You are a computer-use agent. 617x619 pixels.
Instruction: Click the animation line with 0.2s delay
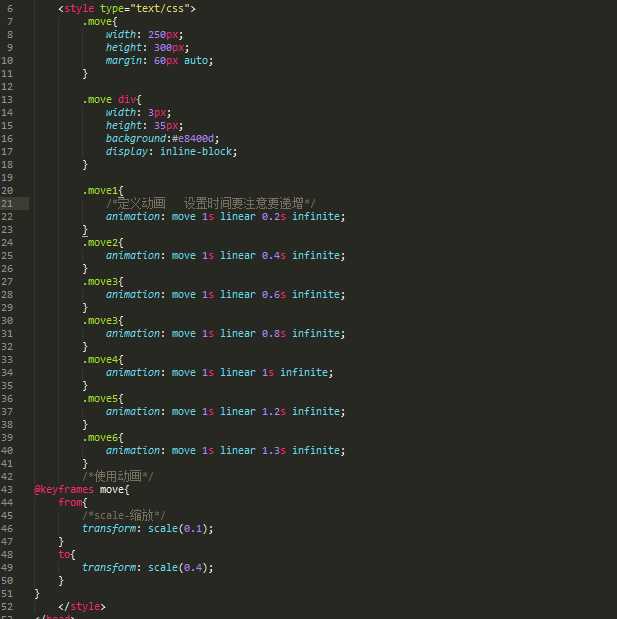coord(225,217)
